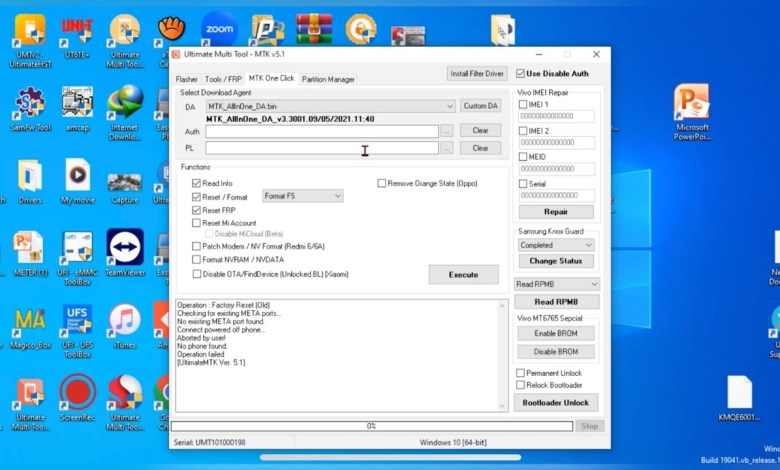Browse for PL file
This screenshot has height=470, width=780.
click(447, 148)
